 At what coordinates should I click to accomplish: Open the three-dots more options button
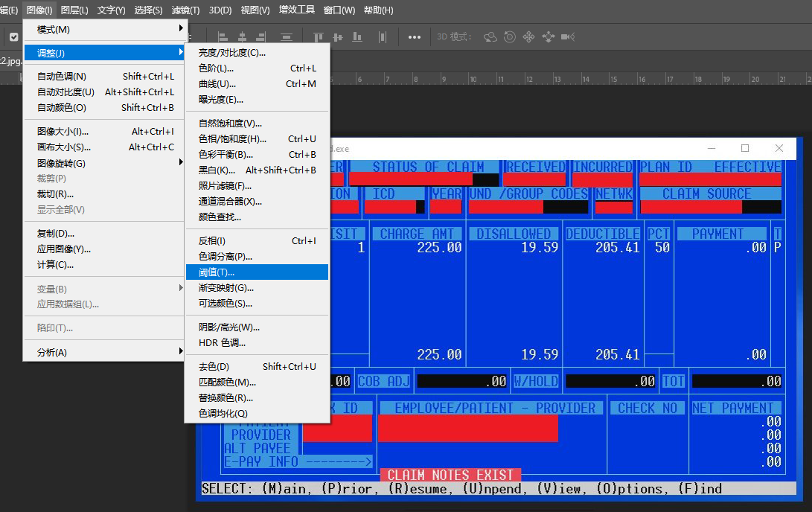pyautogui.click(x=415, y=36)
